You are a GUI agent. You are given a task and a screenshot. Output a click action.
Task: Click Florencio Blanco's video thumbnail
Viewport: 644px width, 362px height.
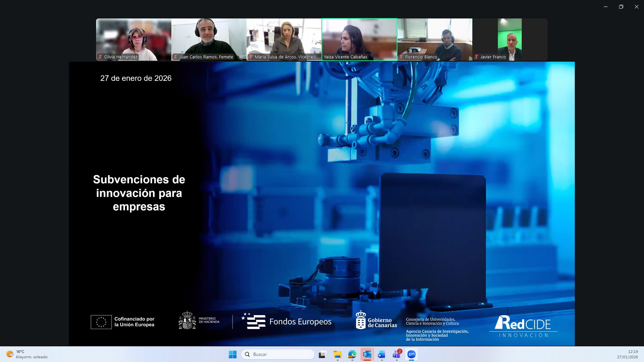pyautogui.click(x=435, y=39)
